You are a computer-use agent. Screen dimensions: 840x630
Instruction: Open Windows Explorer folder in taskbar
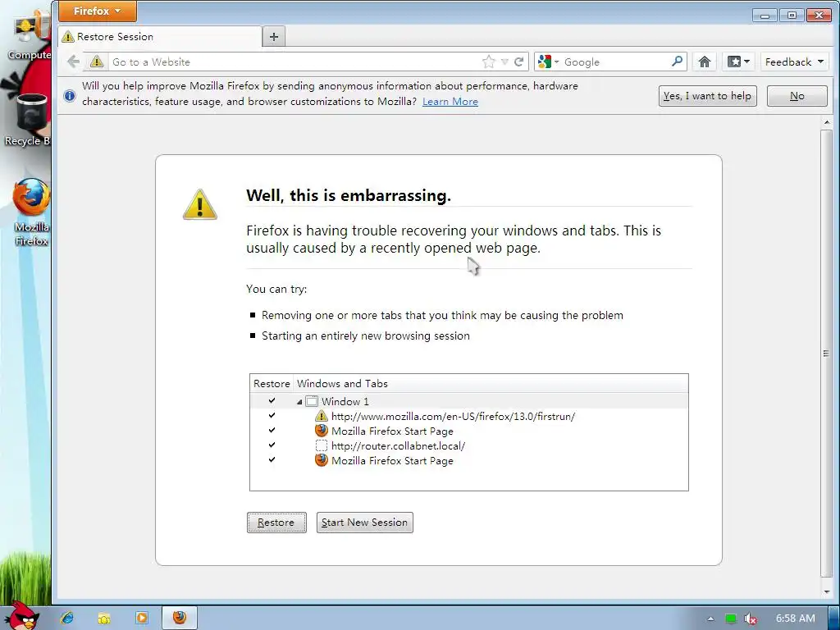tap(104, 618)
